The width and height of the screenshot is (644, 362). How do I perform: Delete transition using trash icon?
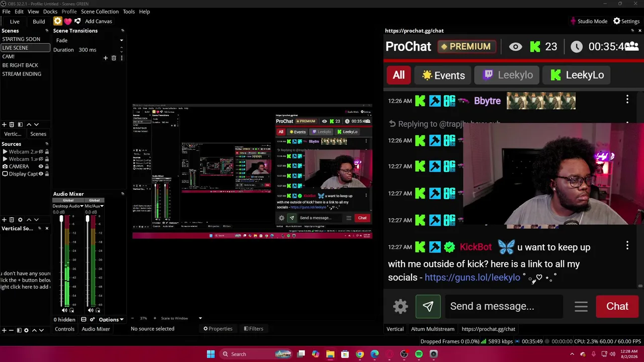click(114, 58)
